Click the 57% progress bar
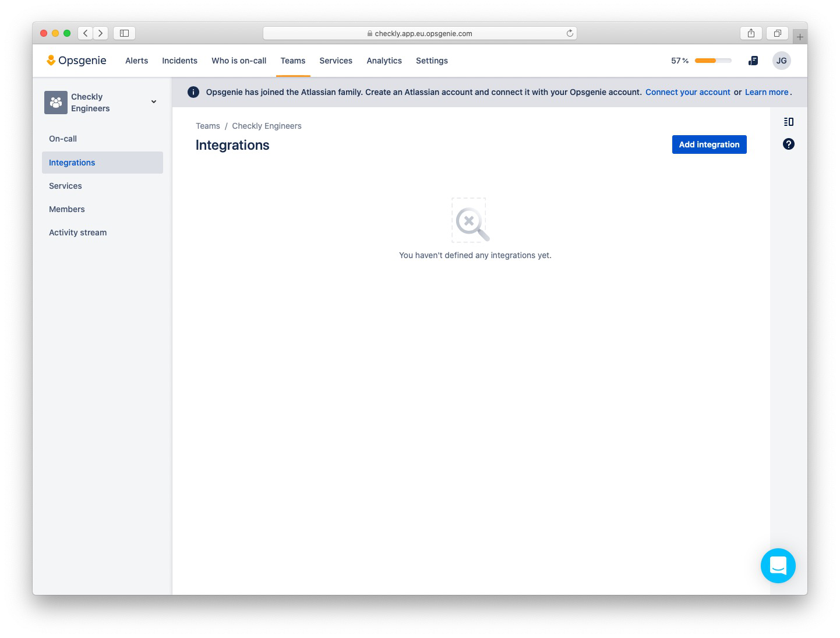 pos(712,60)
